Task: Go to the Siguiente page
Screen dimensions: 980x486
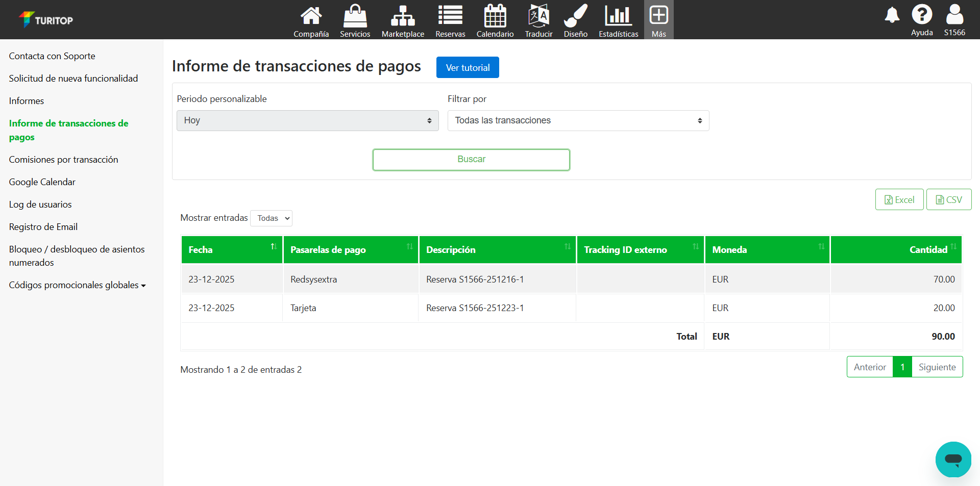Action: point(937,367)
